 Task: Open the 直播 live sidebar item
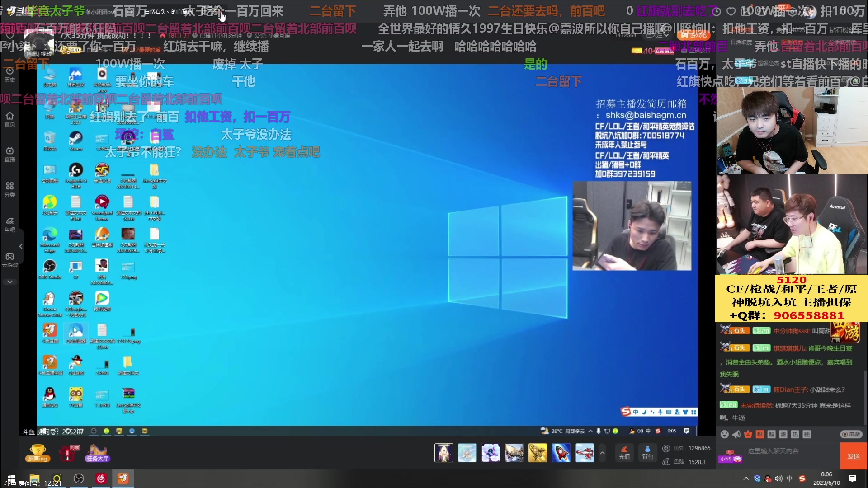[x=10, y=155]
